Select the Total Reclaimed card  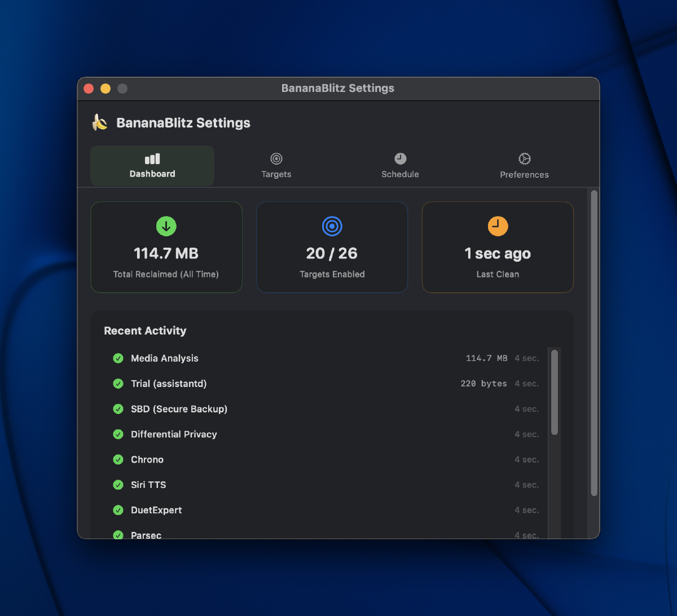(166, 247)
